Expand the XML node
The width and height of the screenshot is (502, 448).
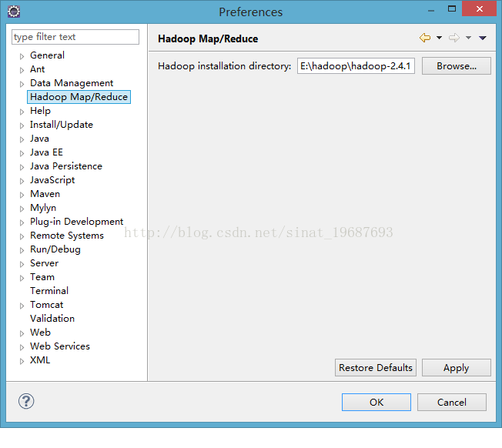[x=22, y=361]
